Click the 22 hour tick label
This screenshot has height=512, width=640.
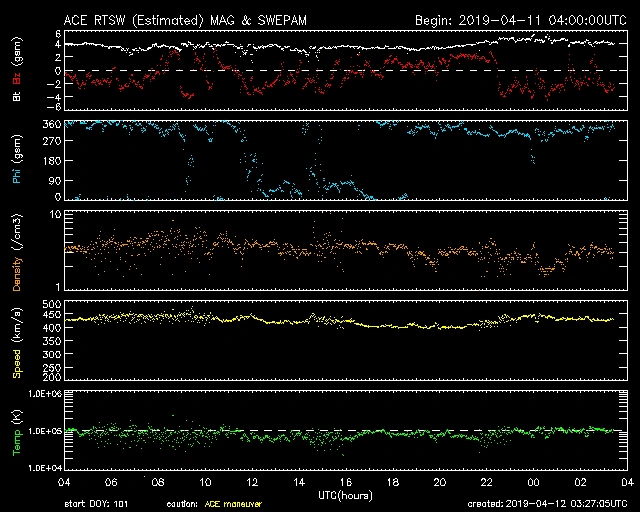pyautogui.click(x=486, y=482)
